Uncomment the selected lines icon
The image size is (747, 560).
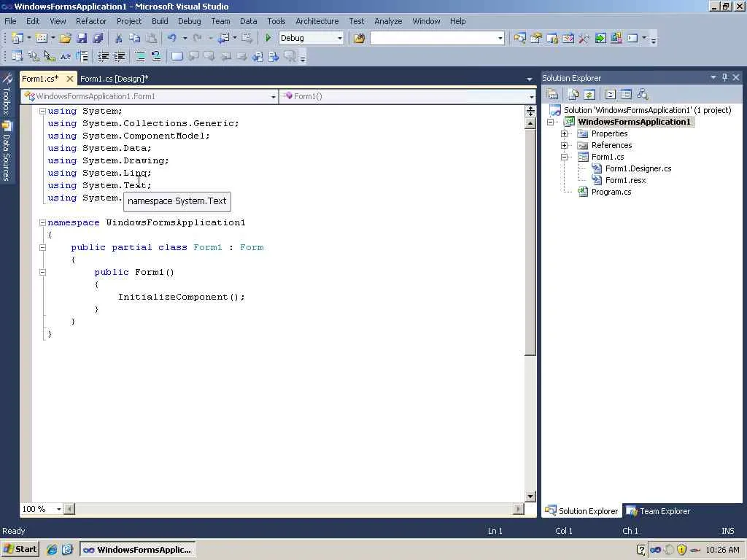point(156,56)
